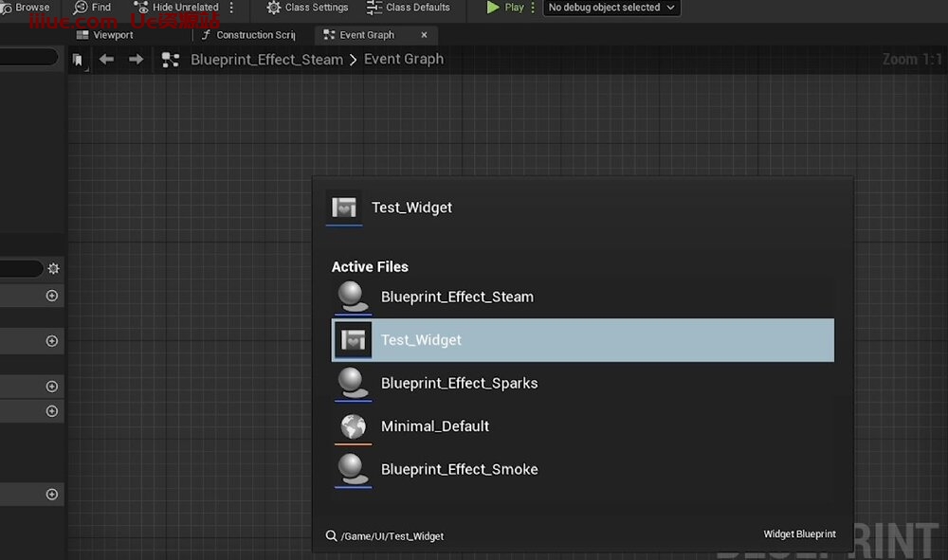The image size is (948, 560).
Task: Select Blueprint_Effect_Smoke in Active Files
Action: click(x=459, y=469)
